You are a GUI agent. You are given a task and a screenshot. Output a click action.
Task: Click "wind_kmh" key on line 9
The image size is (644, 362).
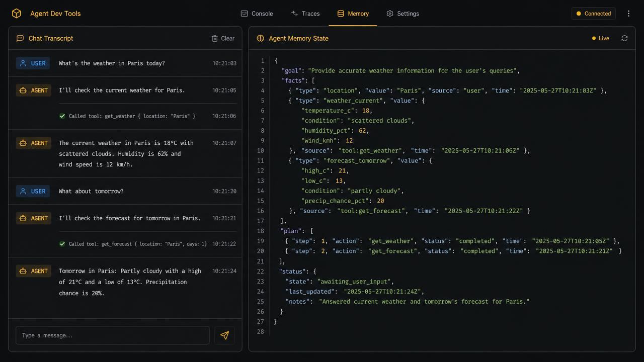click(319, 141)
